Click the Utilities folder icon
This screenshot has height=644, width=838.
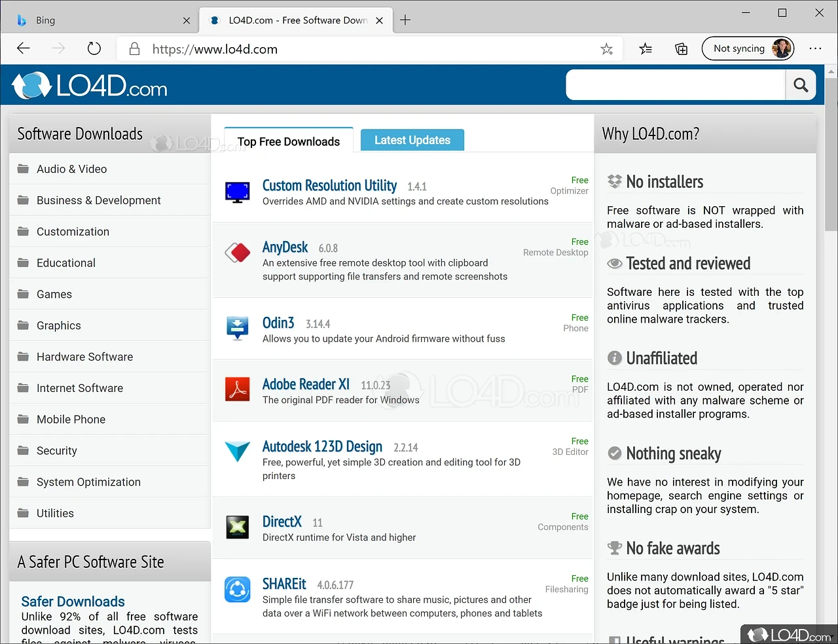click(x=23, y=513)
